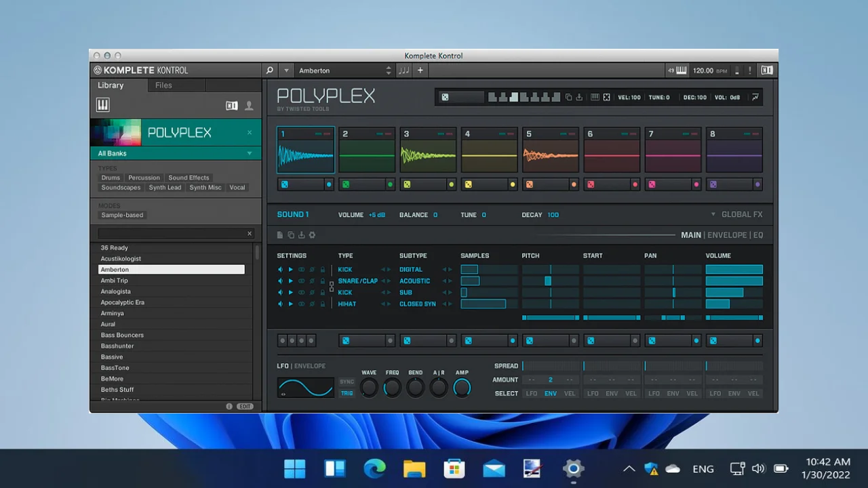Open the EQ tab
Screen dimensions: 868x488
click(758, 235)
